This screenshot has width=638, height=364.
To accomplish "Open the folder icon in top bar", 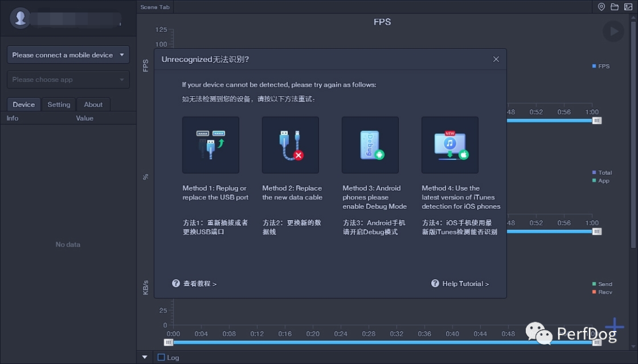I will 614,7.
